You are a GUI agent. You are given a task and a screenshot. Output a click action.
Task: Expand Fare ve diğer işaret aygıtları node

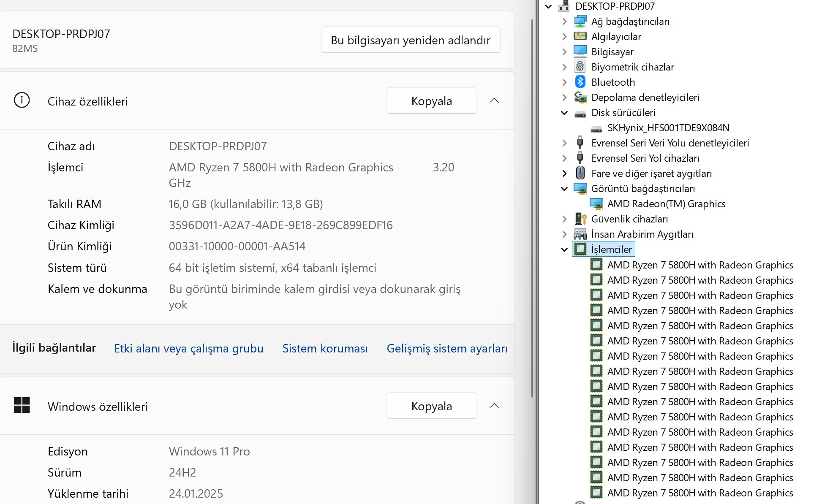tap(564, 173)
